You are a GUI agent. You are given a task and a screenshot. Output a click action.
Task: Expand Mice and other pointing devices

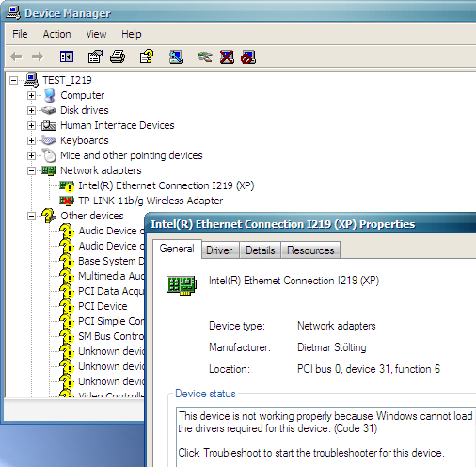[31, 155]
